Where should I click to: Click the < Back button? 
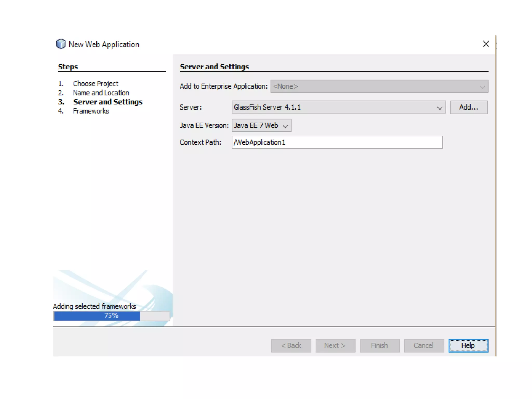[x=291, y=345]
